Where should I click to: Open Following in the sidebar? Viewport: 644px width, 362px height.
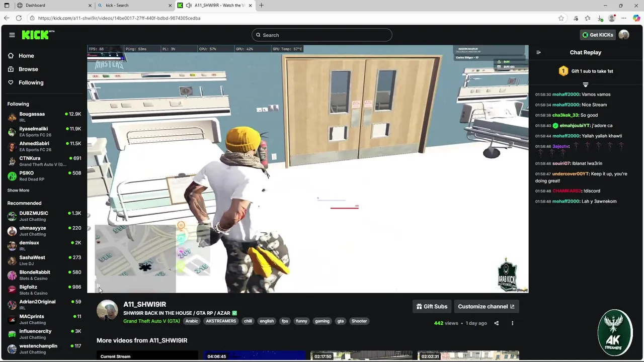coord(31,82)
